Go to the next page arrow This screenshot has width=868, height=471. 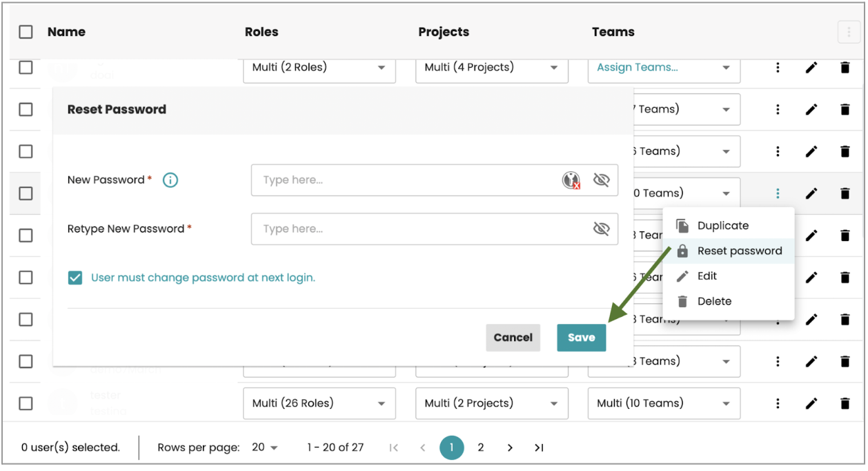(x=510, y=448)
